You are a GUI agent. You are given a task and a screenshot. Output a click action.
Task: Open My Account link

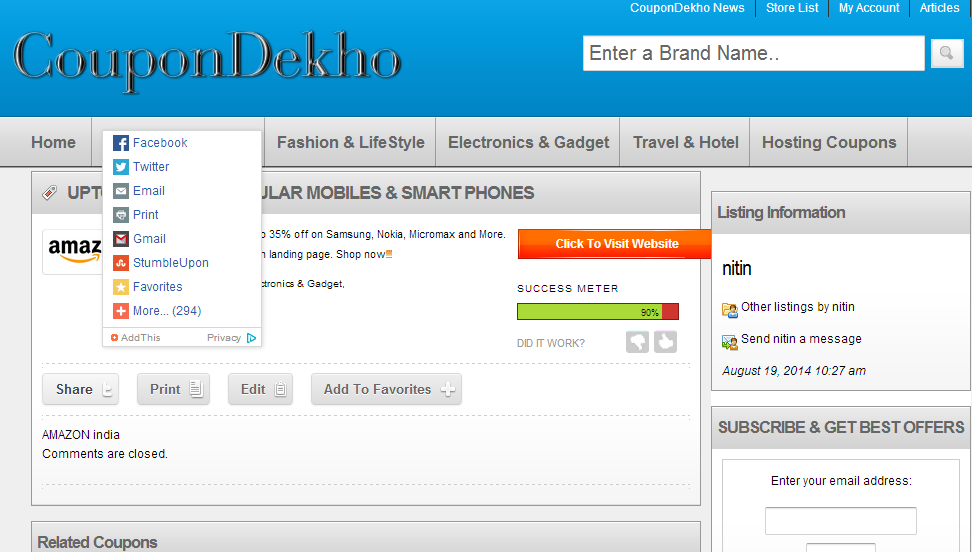click(x=868, y=8)
